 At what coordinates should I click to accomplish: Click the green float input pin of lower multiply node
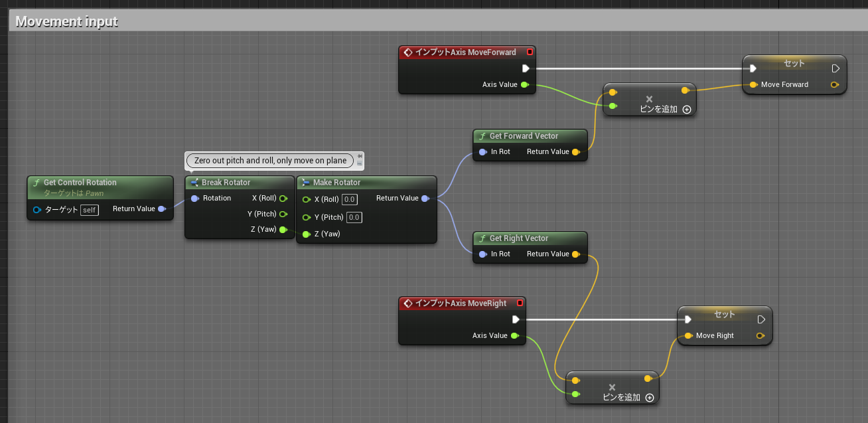click(x=575, y=394)
